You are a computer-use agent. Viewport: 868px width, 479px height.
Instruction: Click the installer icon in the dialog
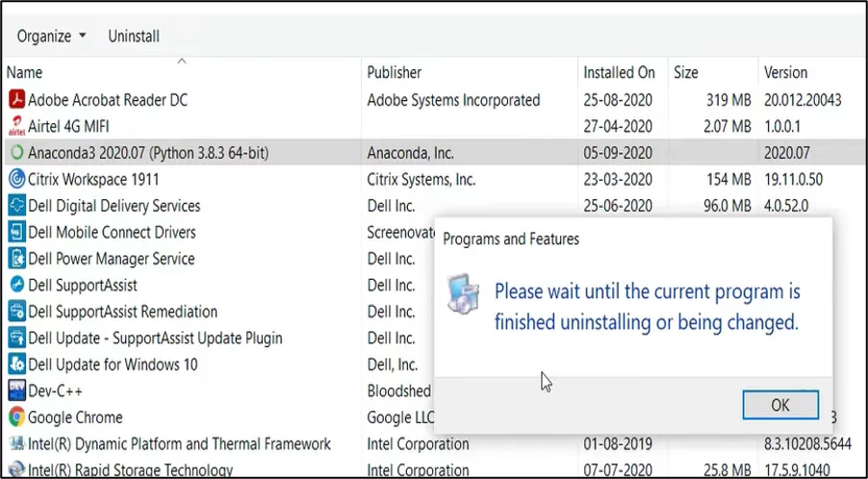point(463,293)
